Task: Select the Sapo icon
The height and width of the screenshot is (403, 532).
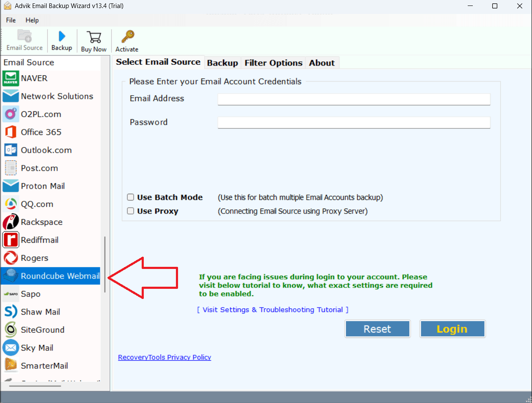Action: coord(11,294)
